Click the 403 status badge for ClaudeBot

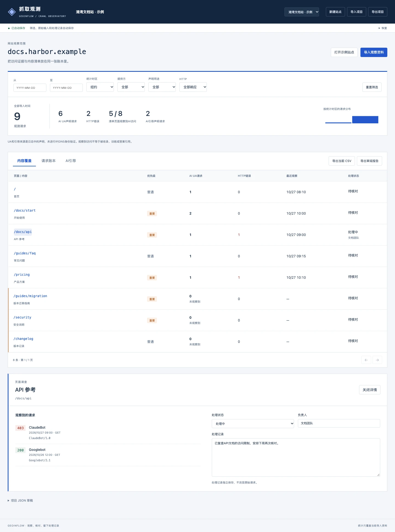point(21,428)
